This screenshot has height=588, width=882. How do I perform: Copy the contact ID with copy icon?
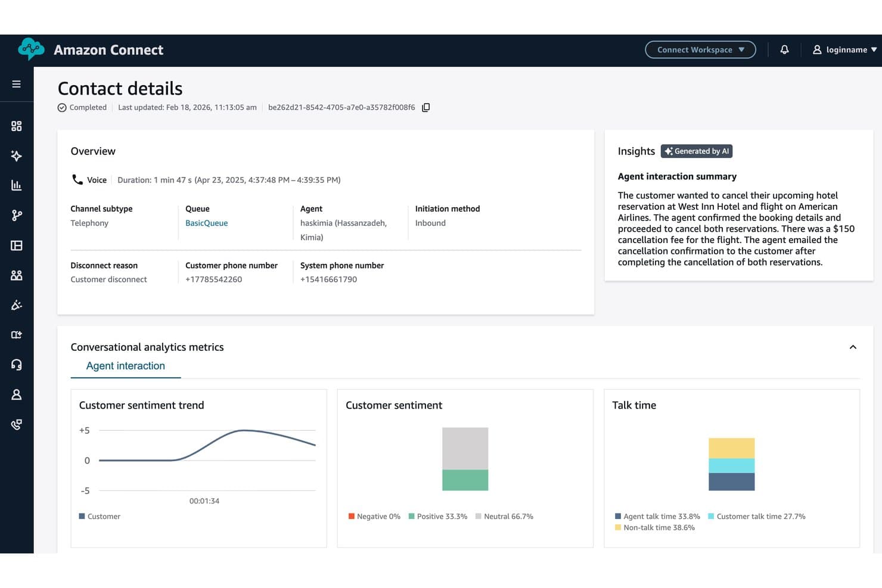(426, 107)
